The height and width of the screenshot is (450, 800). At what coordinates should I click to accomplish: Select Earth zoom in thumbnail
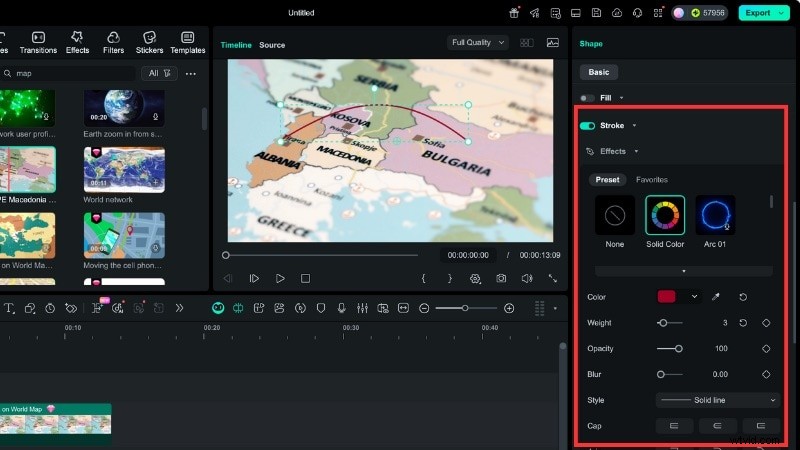[124, 108]
